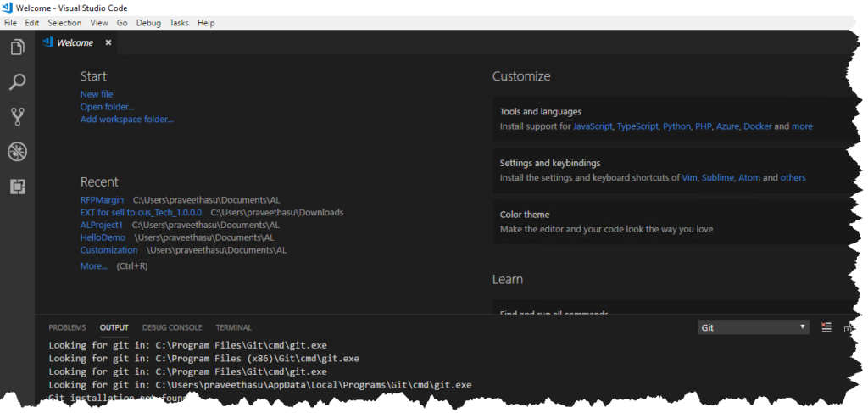Open the Explorer view in activity bar

click(x=18, y=47)
